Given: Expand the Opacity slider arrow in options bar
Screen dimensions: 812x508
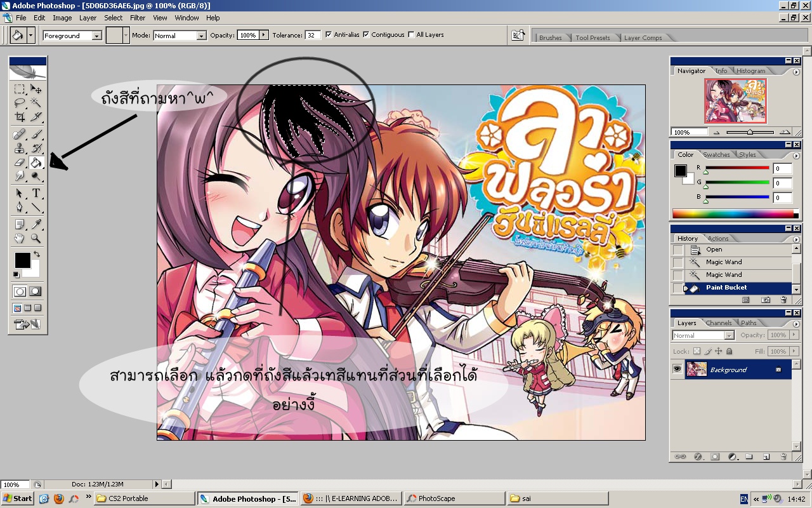Looking at the screenshot, I should click(x=264, y=35).
